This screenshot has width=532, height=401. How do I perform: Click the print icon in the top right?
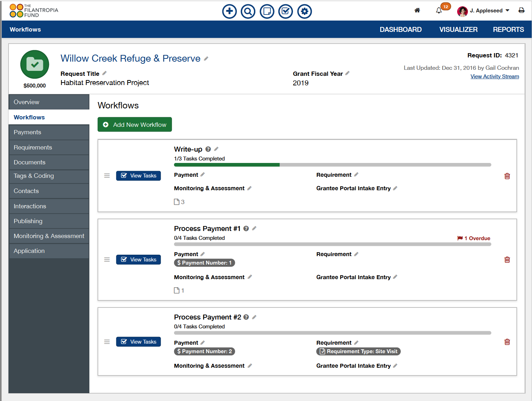(521, 10)
